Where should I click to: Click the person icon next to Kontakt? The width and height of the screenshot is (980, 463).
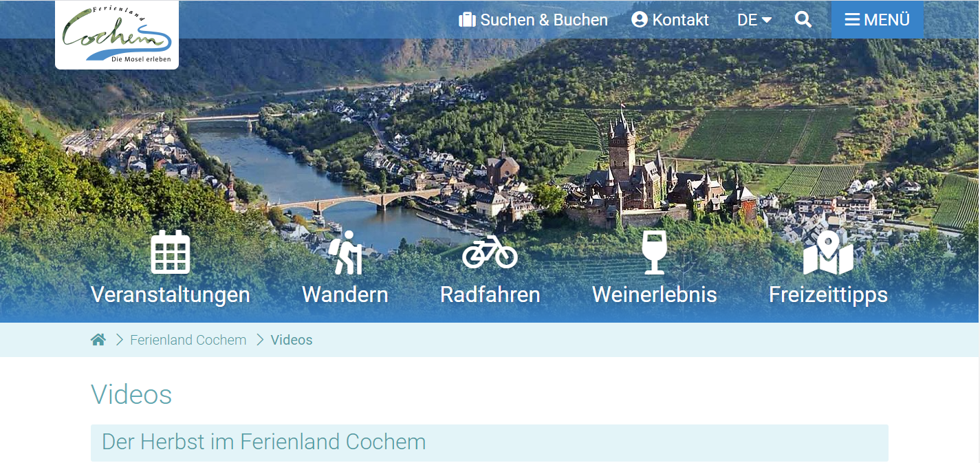pos(640,20)
